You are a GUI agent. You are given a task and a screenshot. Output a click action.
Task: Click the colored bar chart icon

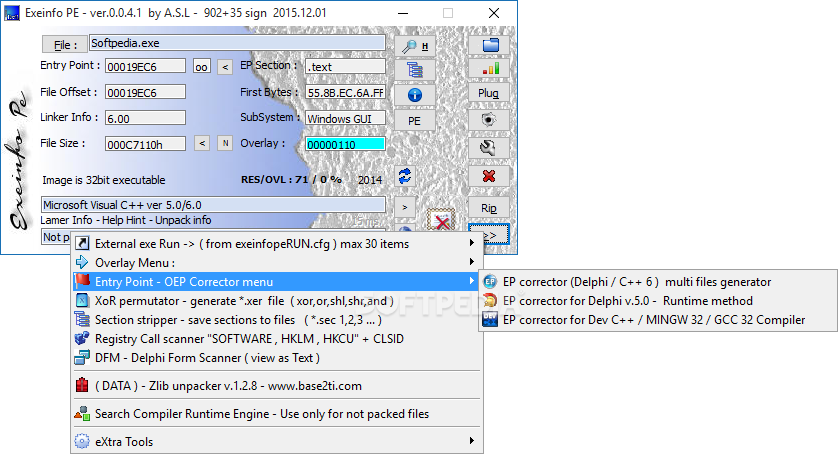[x=489, y=69]
